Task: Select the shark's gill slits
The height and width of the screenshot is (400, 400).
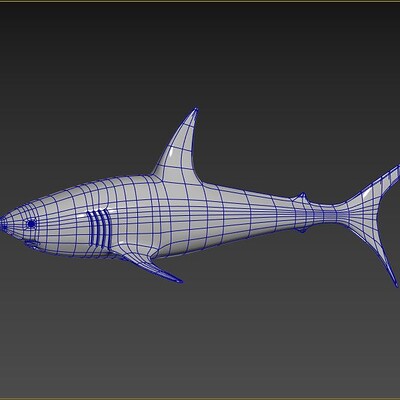Action: point(99,228)
